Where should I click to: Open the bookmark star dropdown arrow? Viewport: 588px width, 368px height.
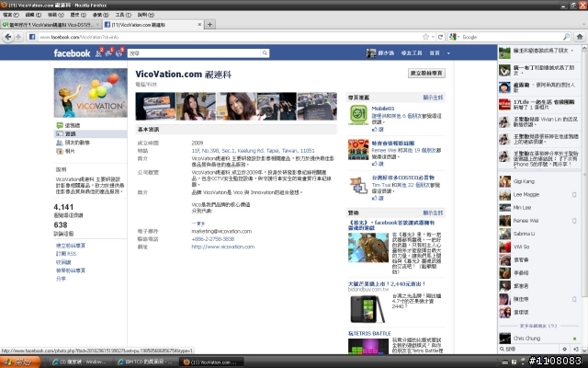pyautogui.click(x=433, y=37)
